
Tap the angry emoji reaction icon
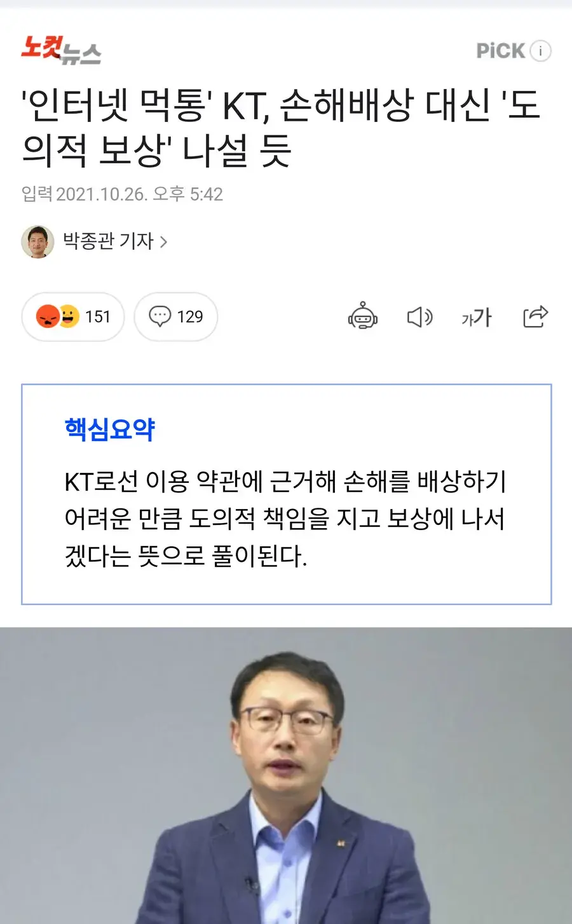48,316
